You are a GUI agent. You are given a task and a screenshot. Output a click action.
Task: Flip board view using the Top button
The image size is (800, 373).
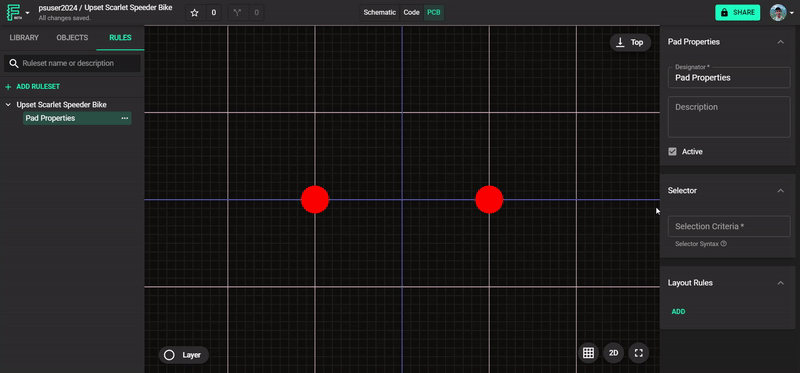[x=630, y=42]
